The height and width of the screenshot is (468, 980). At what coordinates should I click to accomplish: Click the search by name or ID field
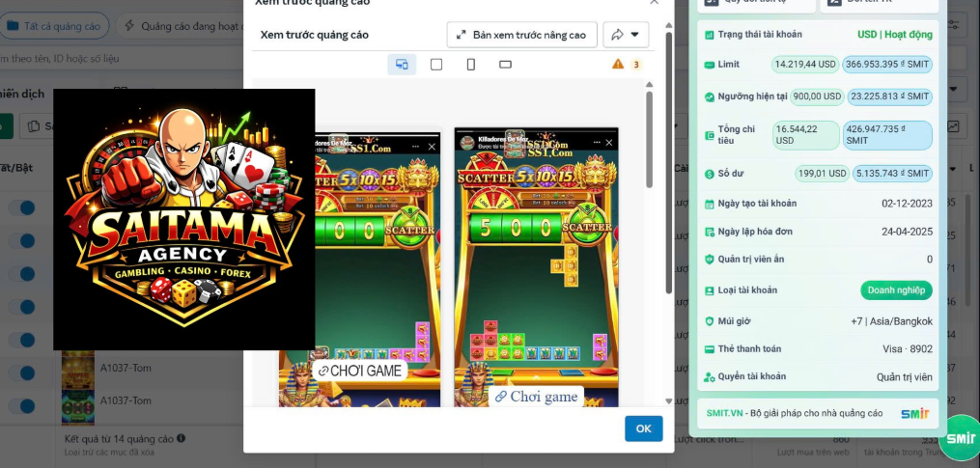point(122,58)
